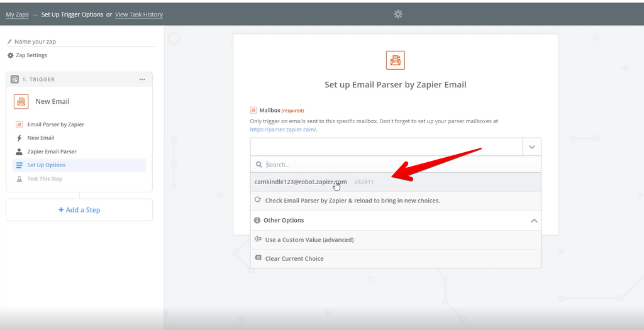644x330 pixels.
Task: Click the Name your zap field
Action: (x=81, y=41)
